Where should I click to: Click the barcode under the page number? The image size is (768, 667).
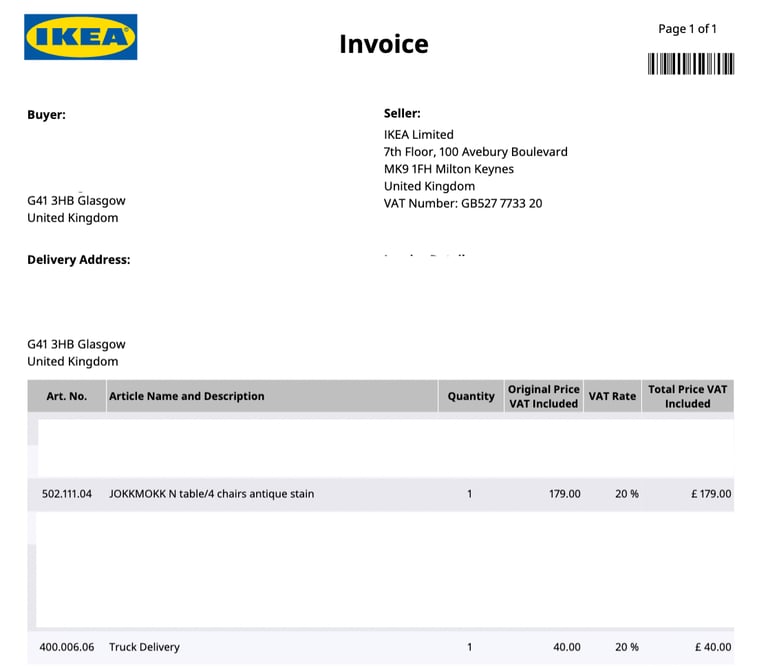(x=691, y=64)
